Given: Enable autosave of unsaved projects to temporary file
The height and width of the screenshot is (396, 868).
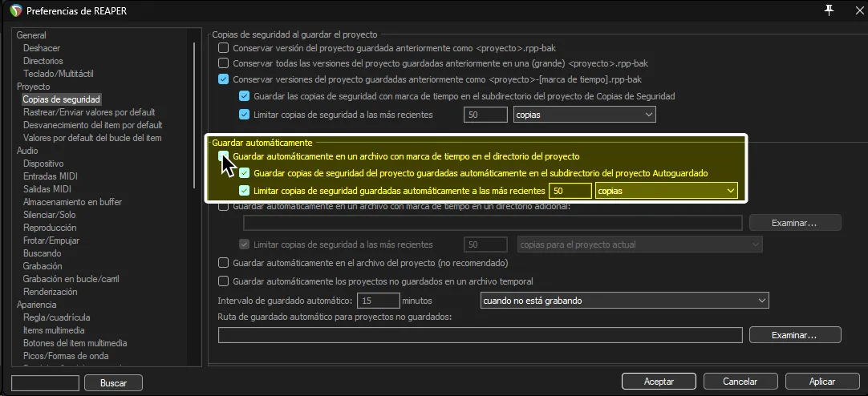Looking at the screenshot, I should pyautogui.click(x=224, y=281).
